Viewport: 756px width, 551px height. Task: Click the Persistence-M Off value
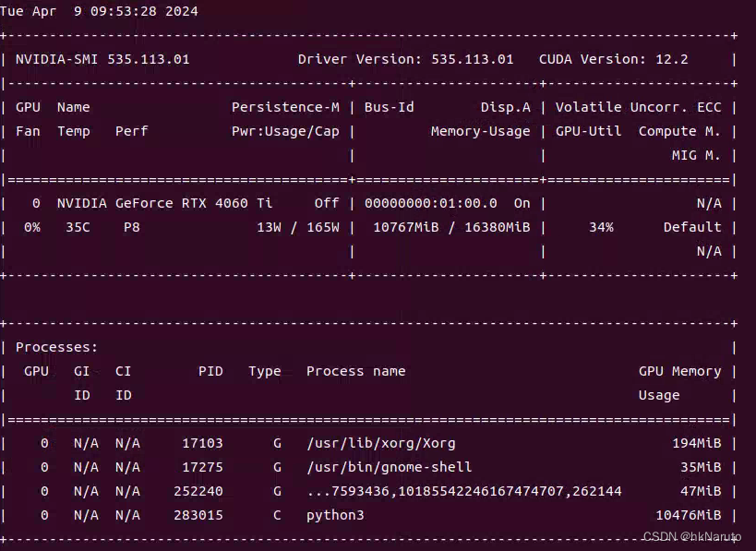(327, 203)
